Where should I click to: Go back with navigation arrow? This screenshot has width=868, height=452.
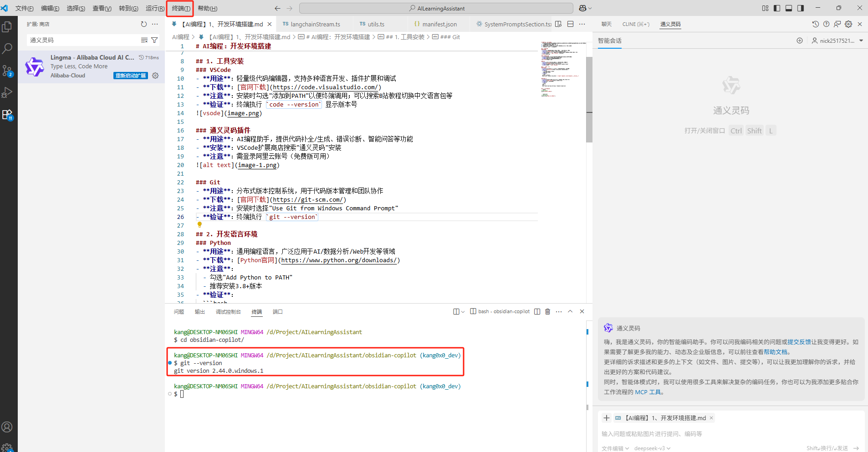(x=277, y=8)
